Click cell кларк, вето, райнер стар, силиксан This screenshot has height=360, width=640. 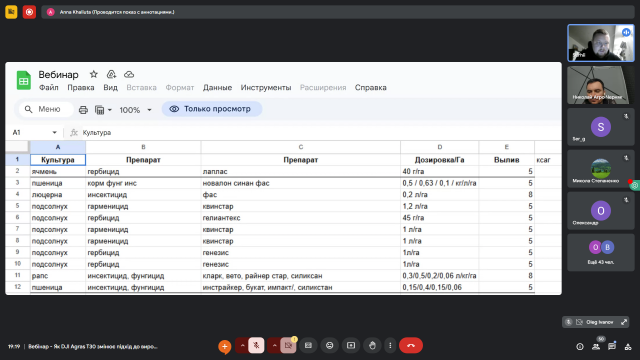(x=300, y=276)
